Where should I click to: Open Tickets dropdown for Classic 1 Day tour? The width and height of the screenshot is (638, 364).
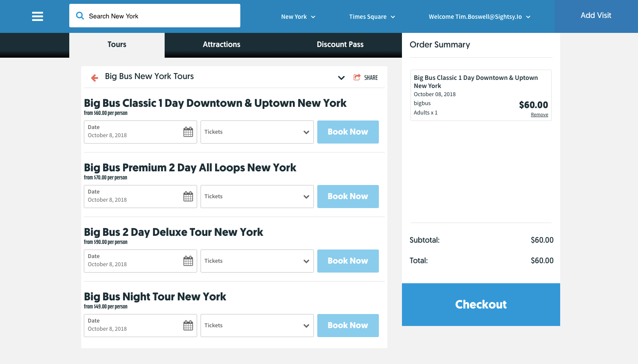tap(257, 132)
